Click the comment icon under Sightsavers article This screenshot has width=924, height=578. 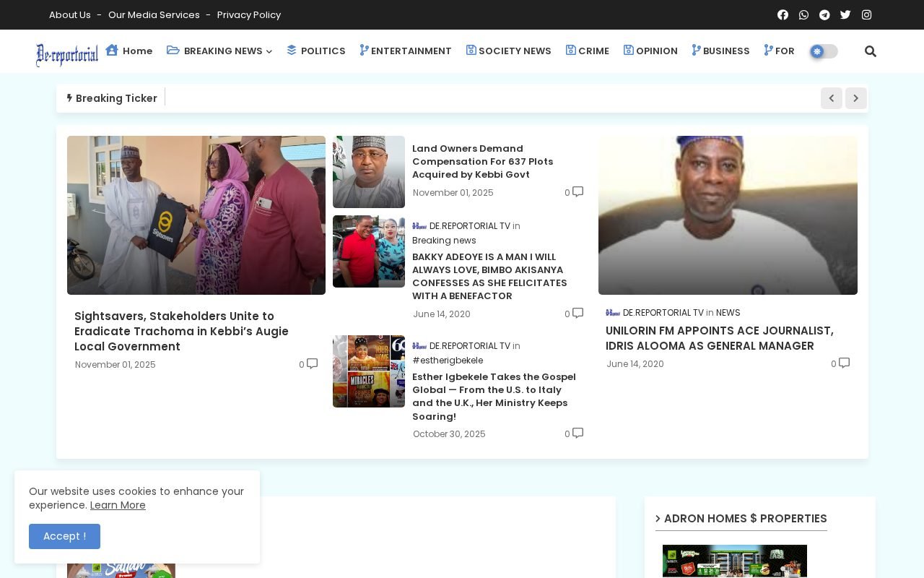point(312,364)
